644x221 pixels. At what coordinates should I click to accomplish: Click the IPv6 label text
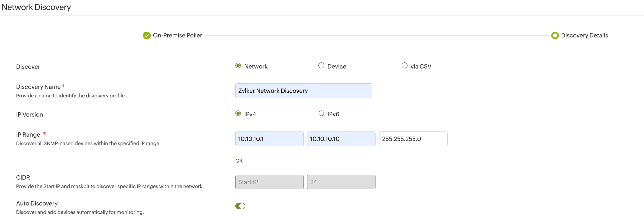coord(333,114)
